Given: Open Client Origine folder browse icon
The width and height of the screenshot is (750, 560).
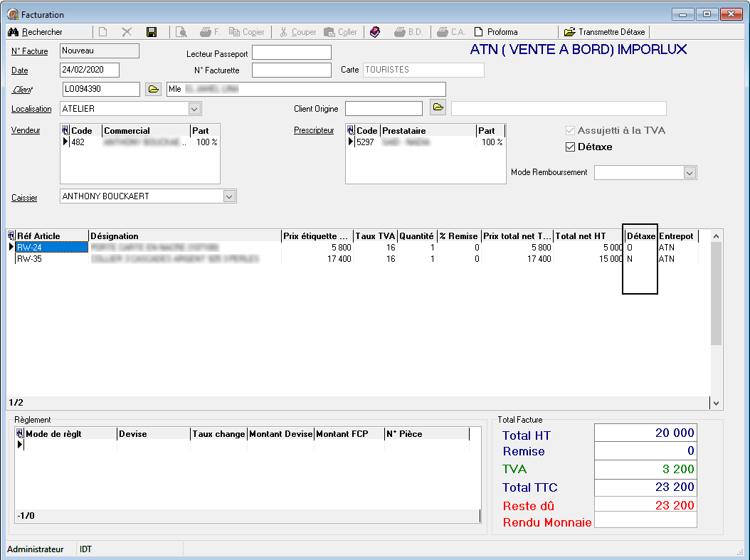Looking at the screenshot, I should (438, 108).
